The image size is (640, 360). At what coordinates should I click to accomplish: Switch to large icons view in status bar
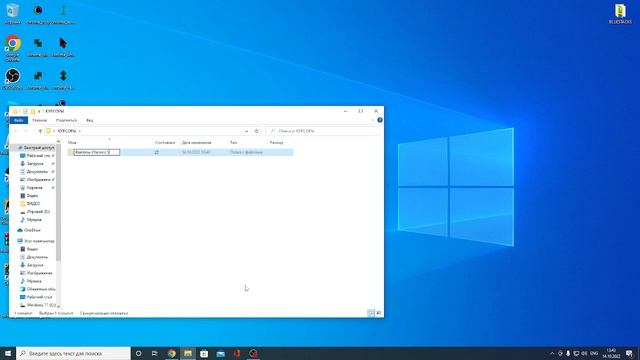[x=378, y=313]
